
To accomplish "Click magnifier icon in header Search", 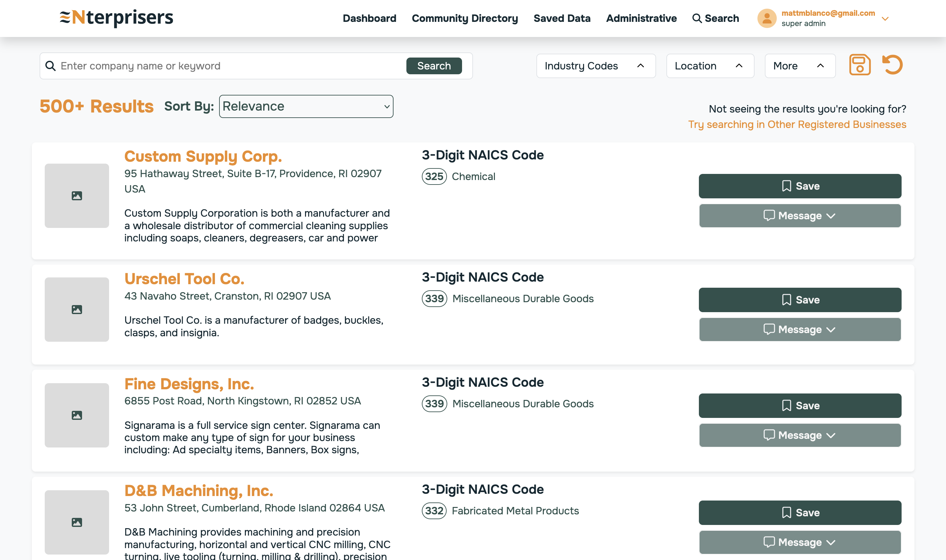I will click(697, 19).
